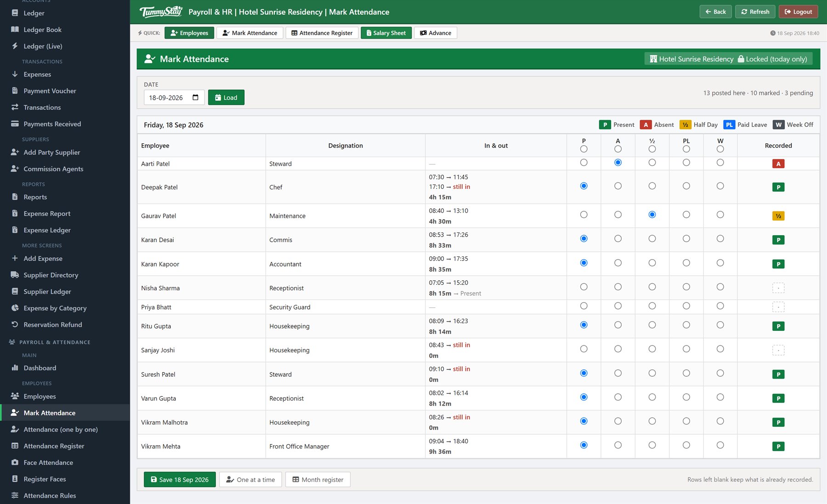827x504 pixels.
Task: Select the header P radio to mark all present
Action: pos(583,149)
